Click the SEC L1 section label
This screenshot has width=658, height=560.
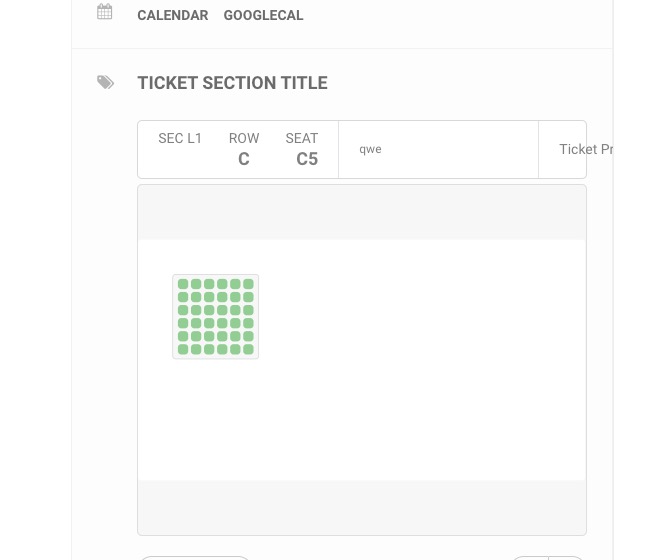pos(180,139)
